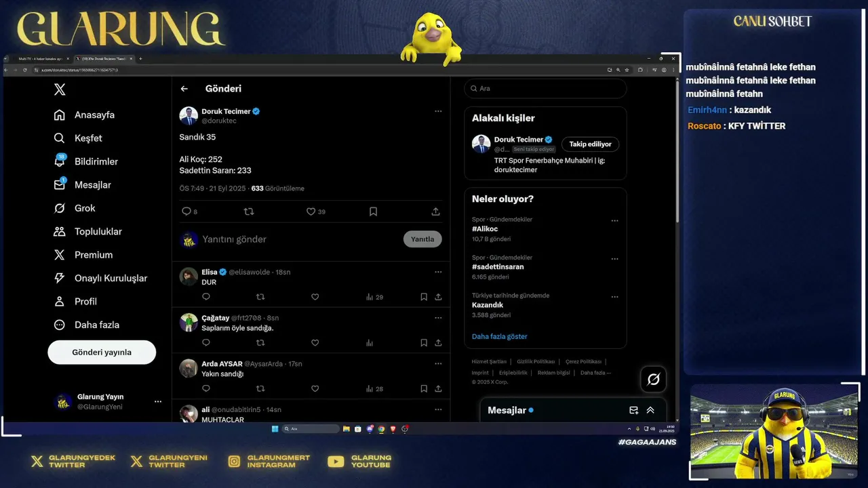Expand Daha fazla menu
The height and width of the screenshot is (488, 868).
click(87, 325)
